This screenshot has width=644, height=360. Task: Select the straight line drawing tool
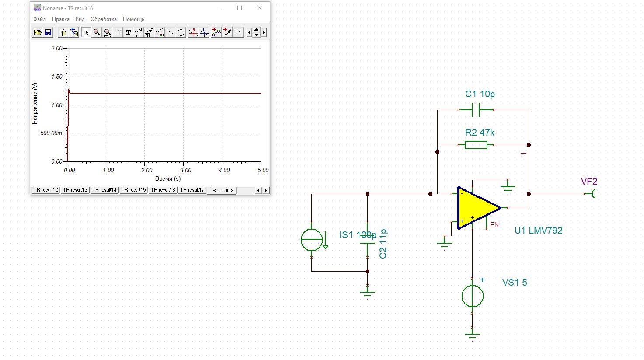tap(171, 32)
